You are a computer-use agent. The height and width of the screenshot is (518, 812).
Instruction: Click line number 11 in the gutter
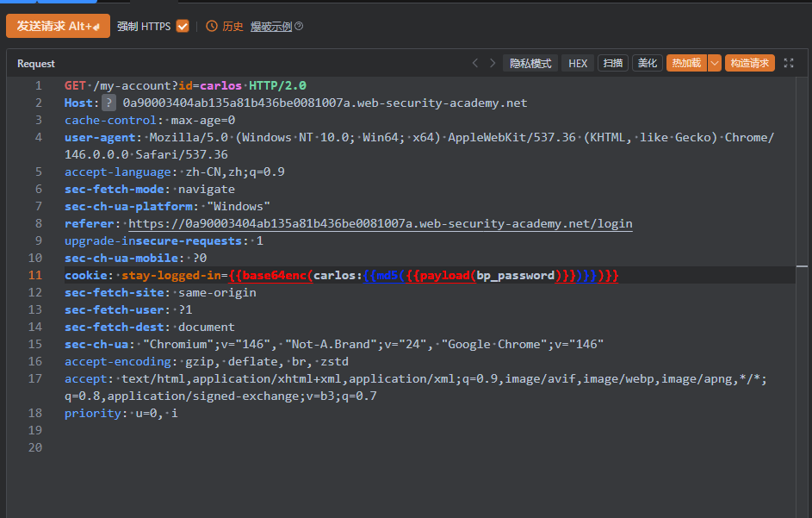point(35,276)
